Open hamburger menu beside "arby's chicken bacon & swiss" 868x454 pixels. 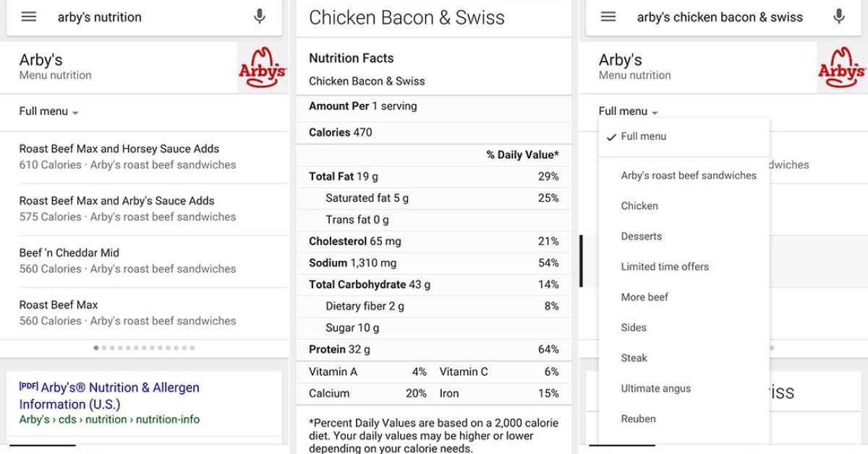608,17
